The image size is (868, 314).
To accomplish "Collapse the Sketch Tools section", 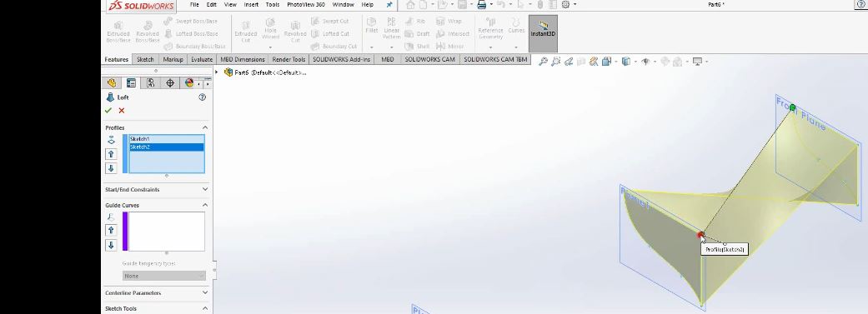I will pos(205,308).
